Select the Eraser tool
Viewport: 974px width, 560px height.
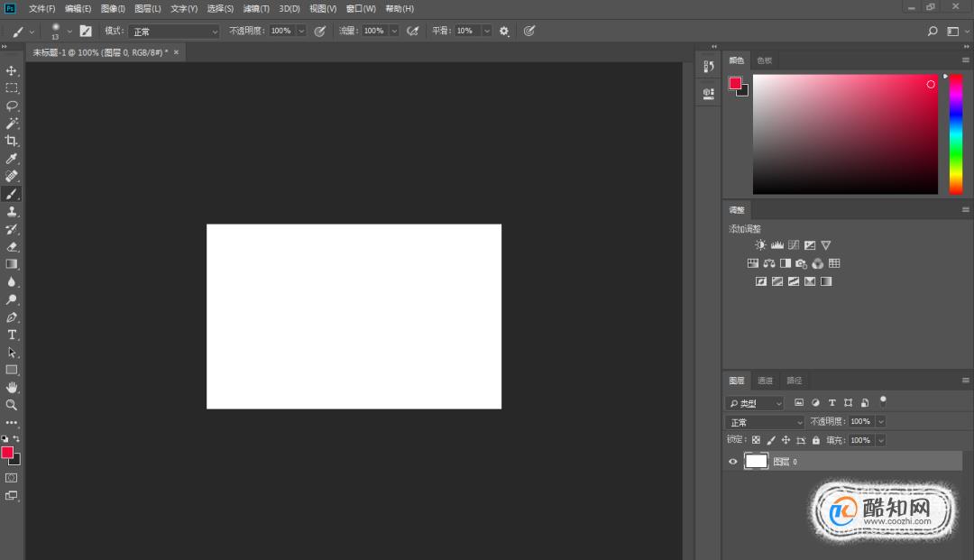12,246
